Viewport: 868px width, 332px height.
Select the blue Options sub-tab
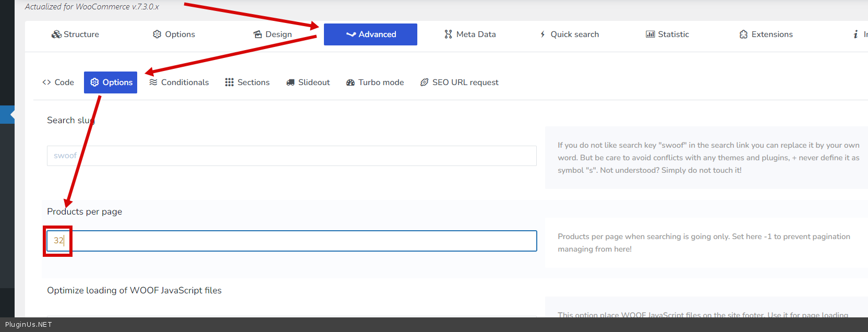point(111,82)
